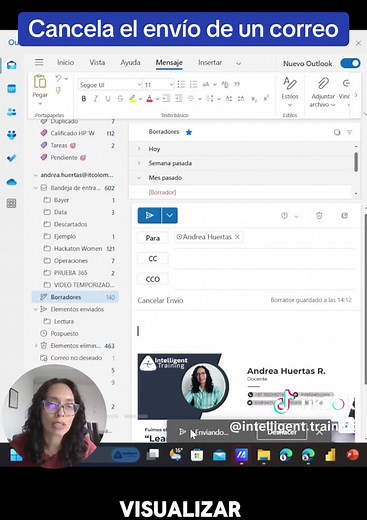Click the CC button

tap(153, 259)
